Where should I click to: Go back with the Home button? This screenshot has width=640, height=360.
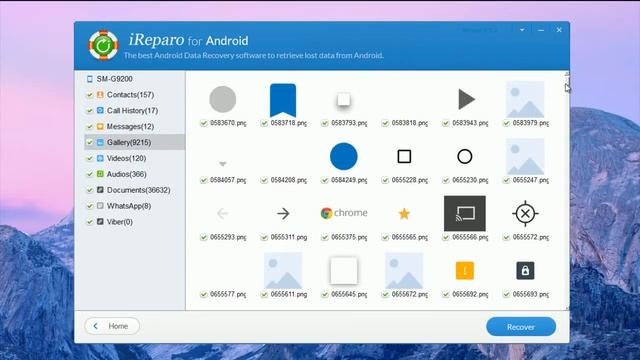(x=112, y=326)
